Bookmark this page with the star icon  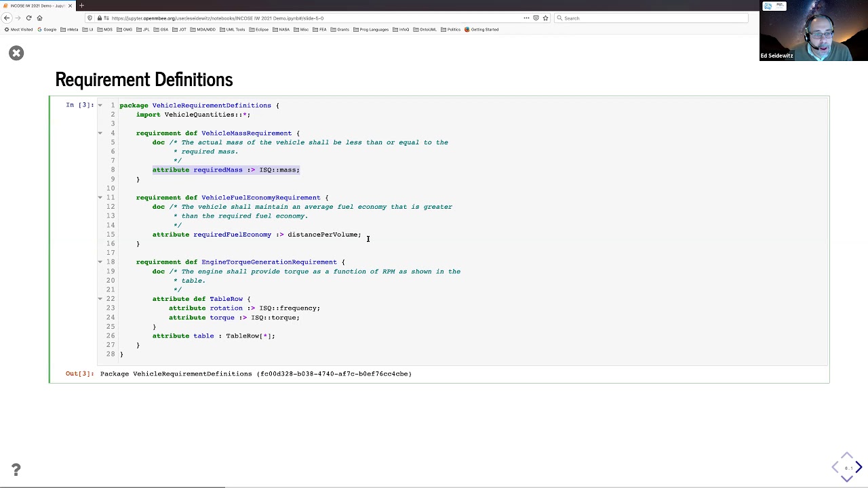point(545,18)
